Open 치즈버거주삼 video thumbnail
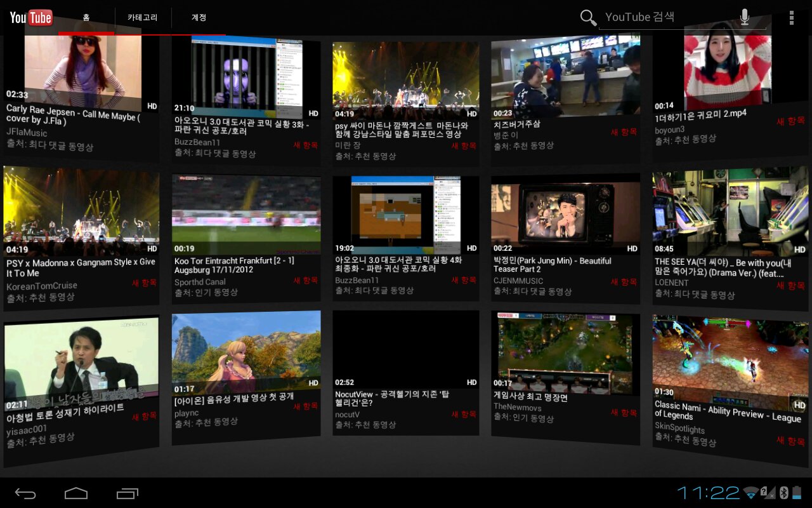 [x=565, y=76]
